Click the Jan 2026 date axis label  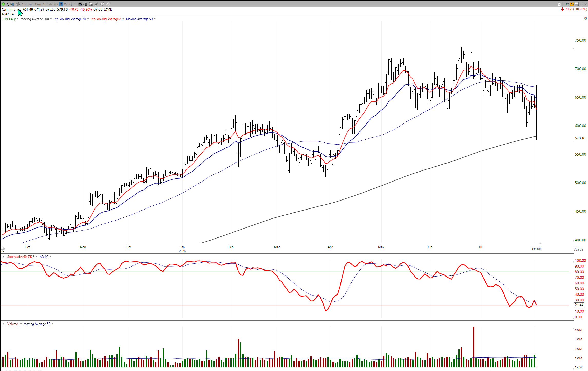[x=182, y=249]
